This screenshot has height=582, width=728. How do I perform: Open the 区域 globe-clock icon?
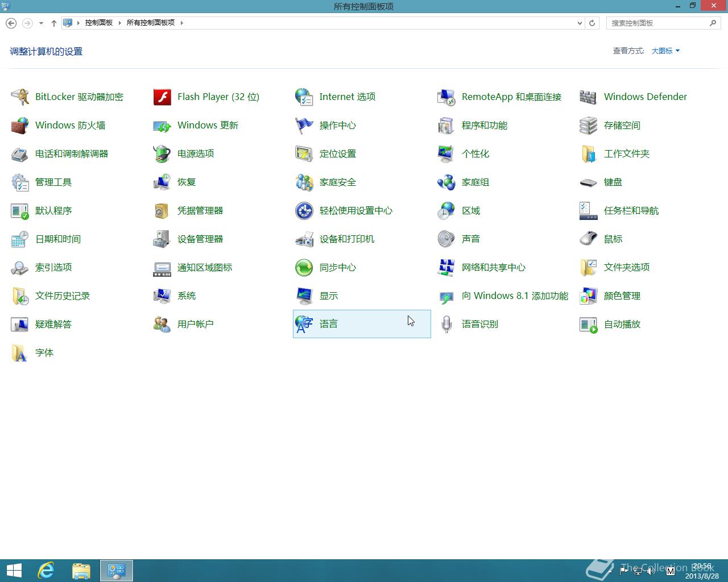446,210
